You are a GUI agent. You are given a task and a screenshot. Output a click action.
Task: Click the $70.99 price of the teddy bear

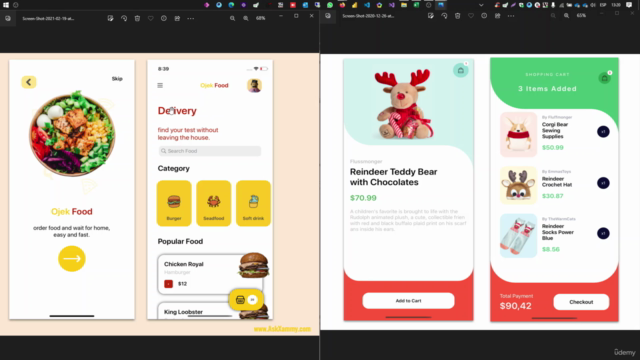click(363, 198)
